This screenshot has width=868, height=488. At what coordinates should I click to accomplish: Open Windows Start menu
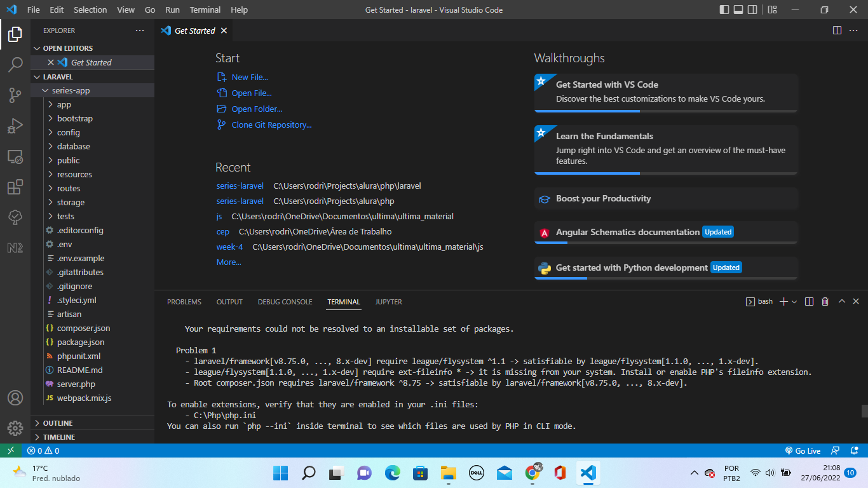(x=280, y=473)
